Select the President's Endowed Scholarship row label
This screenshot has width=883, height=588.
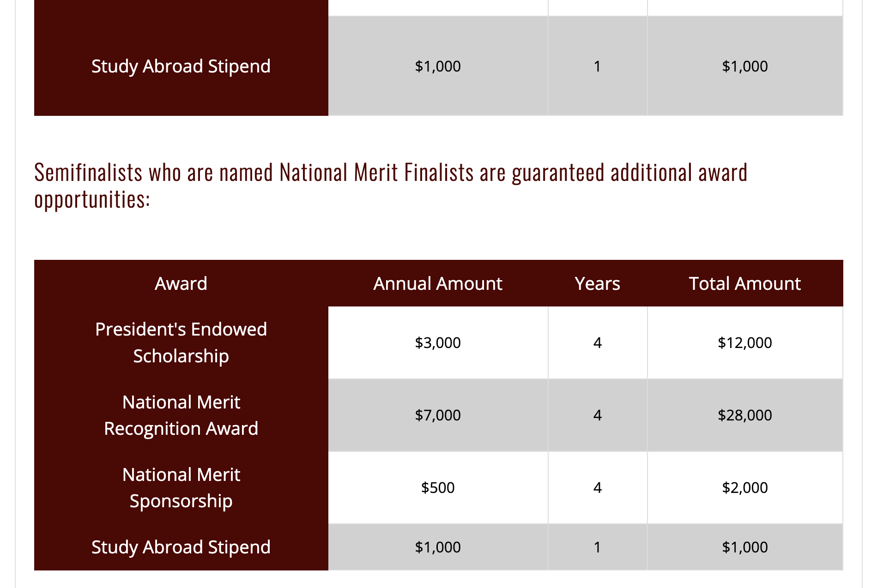pyautogui.click(x=181, y=342)
